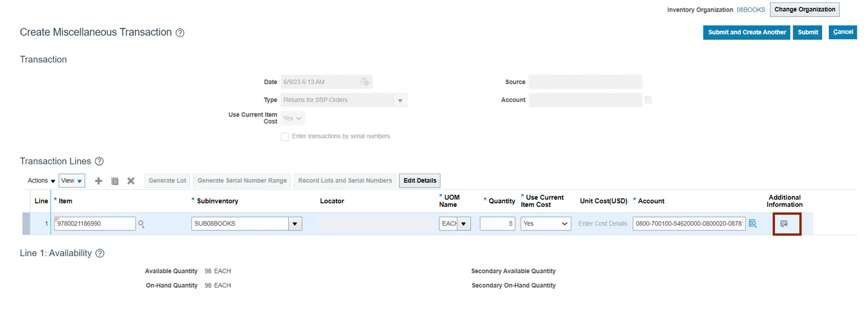This screenshot has width=868, height=315.
Task: Focus the Item field 9780021186990
Action: click(95, 224)
